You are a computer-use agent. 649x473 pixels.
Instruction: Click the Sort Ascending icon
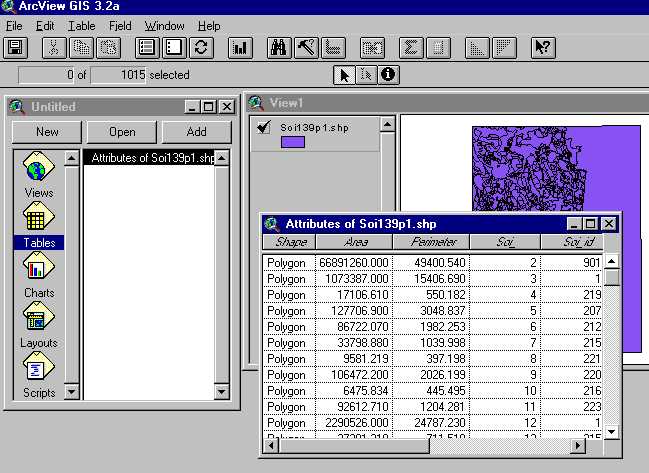tap(477, 48)
